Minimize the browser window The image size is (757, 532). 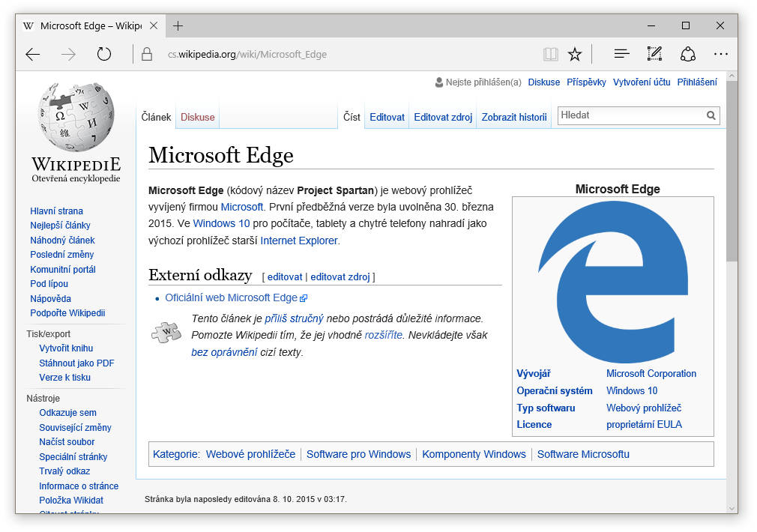(651, 25)
